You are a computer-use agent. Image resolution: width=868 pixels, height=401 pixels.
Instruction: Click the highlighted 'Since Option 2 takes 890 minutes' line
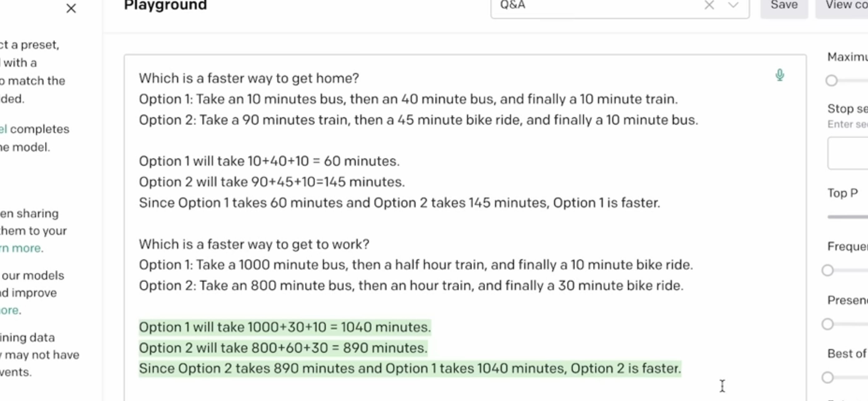[409, 368]
